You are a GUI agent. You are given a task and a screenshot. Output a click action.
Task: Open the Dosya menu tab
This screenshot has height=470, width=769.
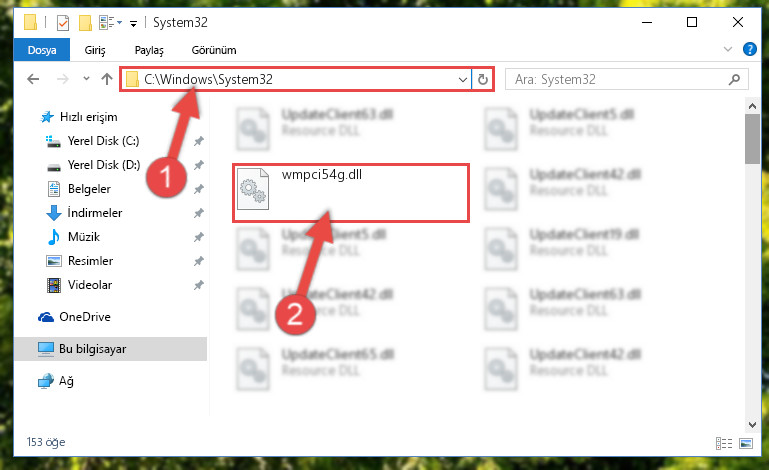(42, 50)
